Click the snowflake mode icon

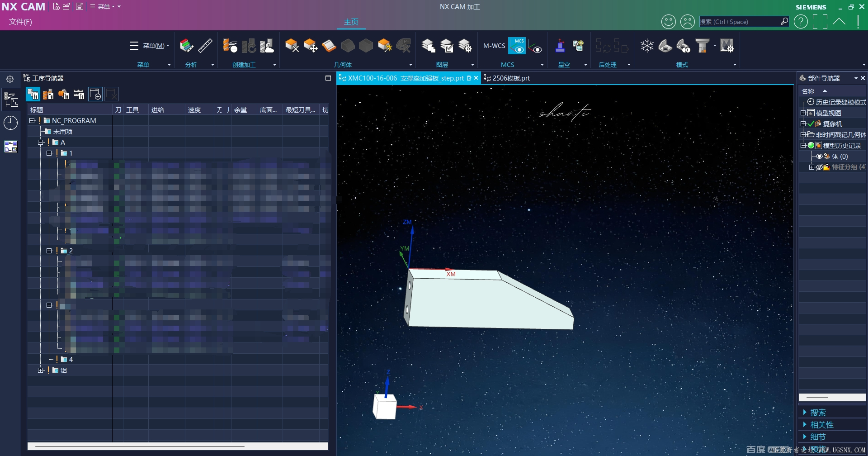(647, 46)
